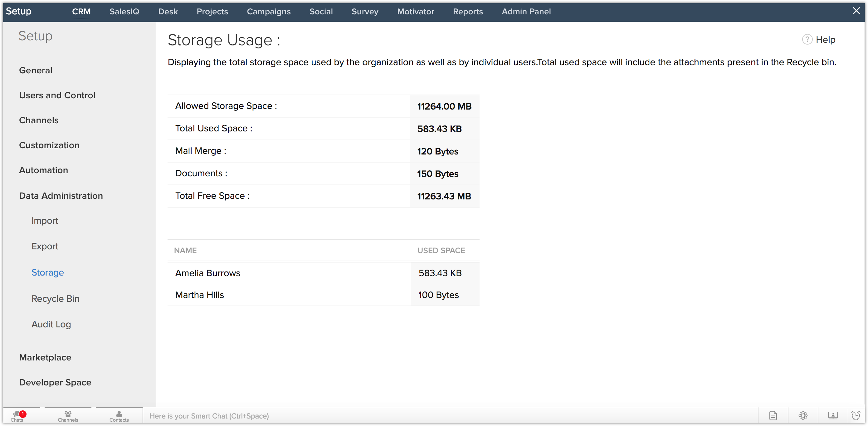Screen dimensions: 868x426
Task: Open the Chats icon with notification badge
Action: click(x=17, y=415)
